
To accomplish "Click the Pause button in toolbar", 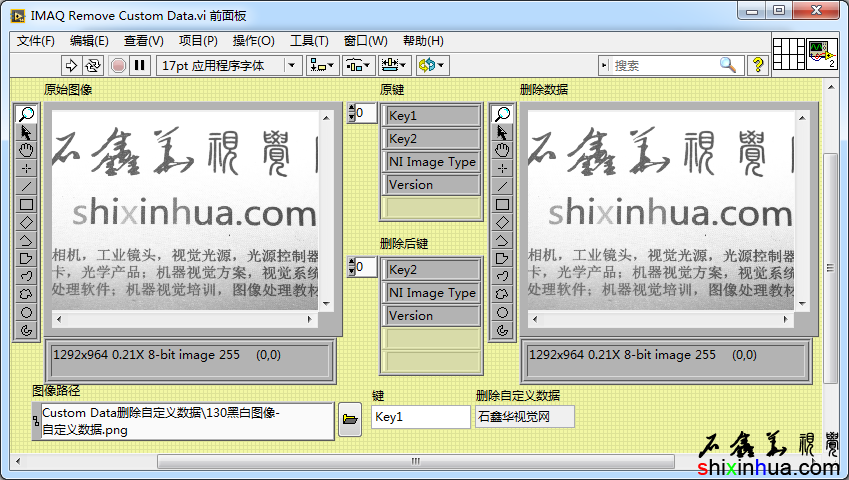I will [140, 65].
